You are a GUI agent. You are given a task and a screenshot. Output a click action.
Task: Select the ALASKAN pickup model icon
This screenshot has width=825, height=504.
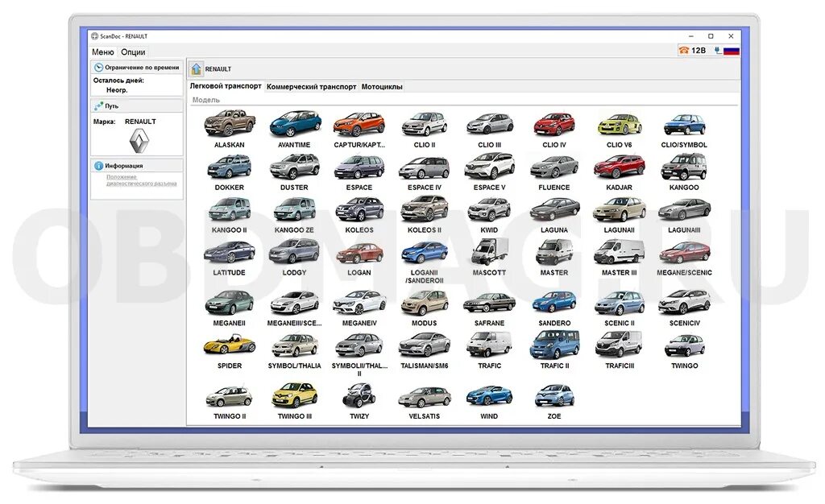coord(230,124)
